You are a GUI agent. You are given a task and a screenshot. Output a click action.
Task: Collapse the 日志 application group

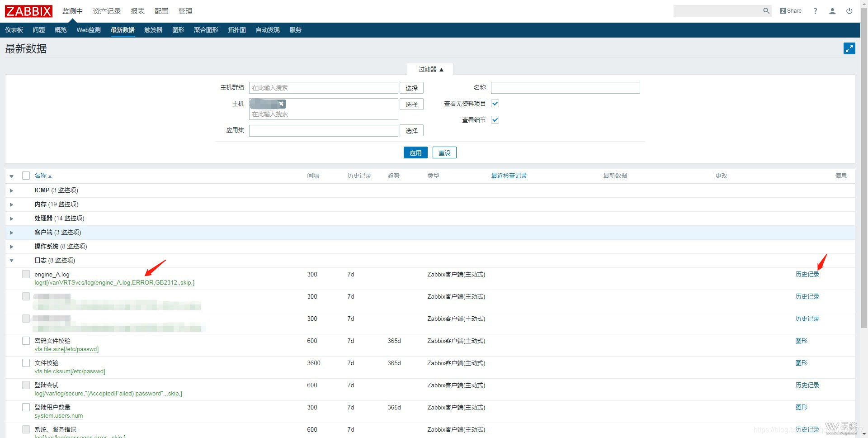pyautogui.click(x=12, y=260)
